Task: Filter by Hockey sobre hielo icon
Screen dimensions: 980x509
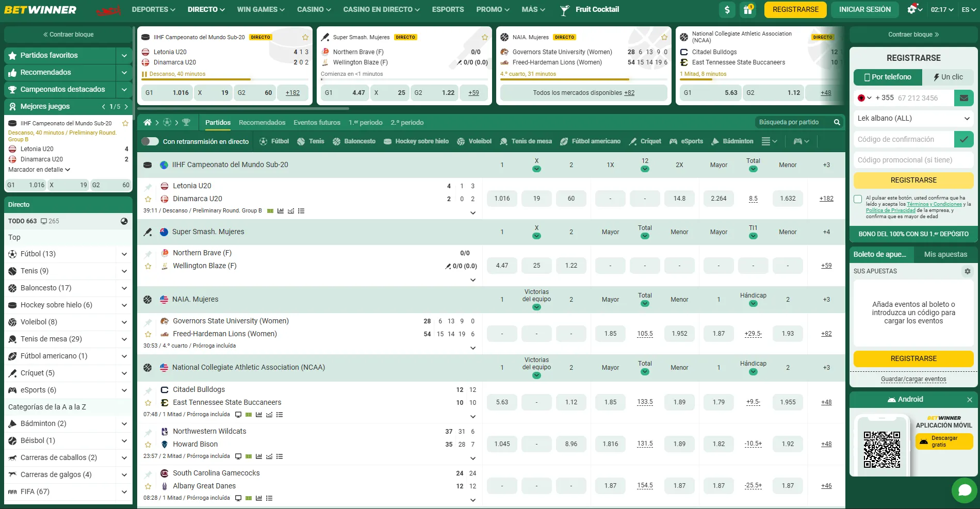Action: (387, 141)
